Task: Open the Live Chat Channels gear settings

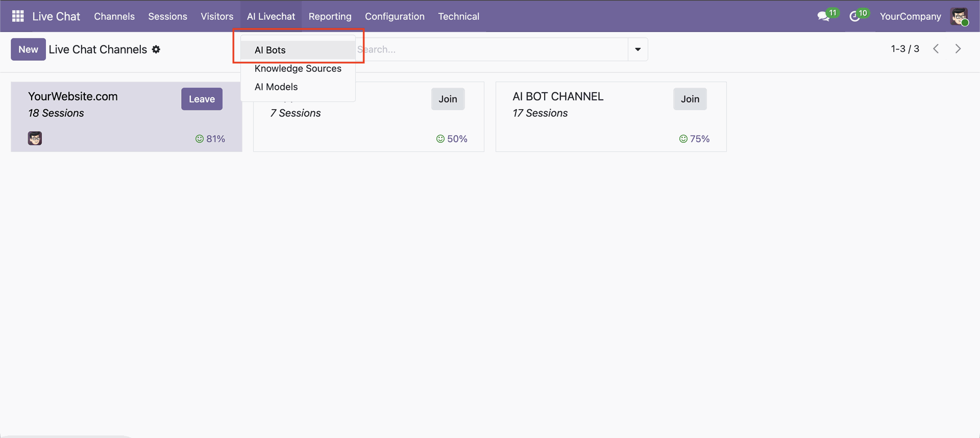Action: [x=156, y=49]
